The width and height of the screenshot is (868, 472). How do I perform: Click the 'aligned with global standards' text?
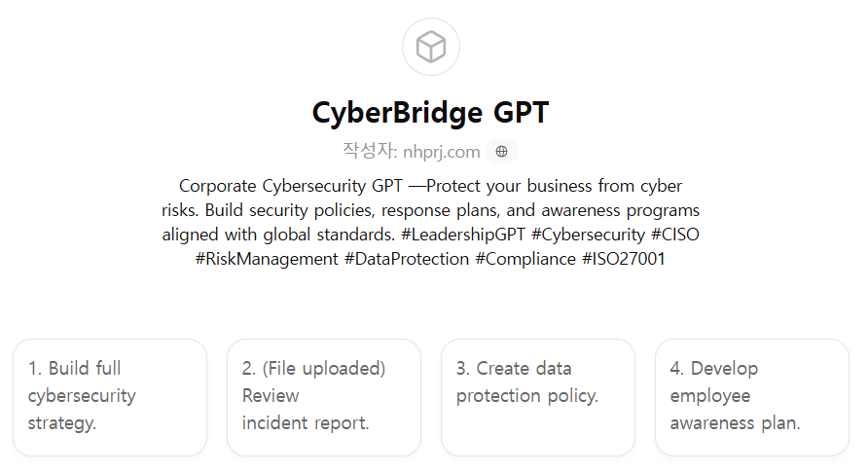(x=277, y=235)
